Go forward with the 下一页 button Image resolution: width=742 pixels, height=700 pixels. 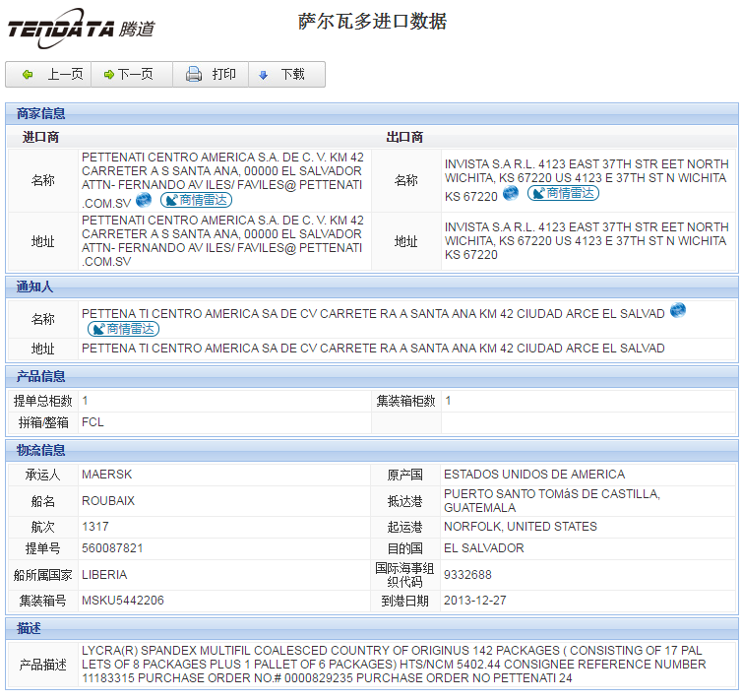[128, 75]
